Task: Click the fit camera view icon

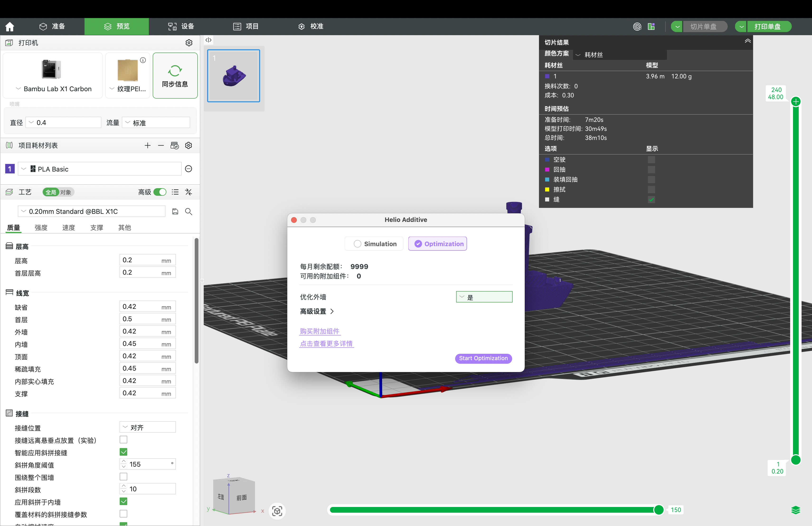Action: click(x=277, y=511)
